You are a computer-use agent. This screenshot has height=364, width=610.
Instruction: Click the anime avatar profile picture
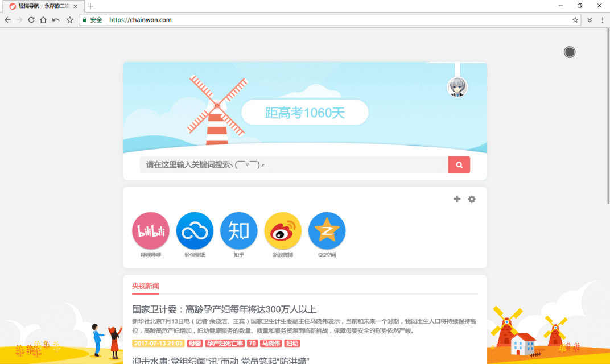(457, 87)
